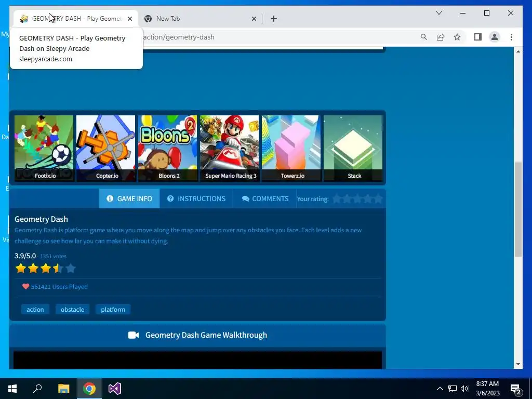Open the Towerz.io game thumbnail
Screen dimensions: 532x399
pos(291,148)
